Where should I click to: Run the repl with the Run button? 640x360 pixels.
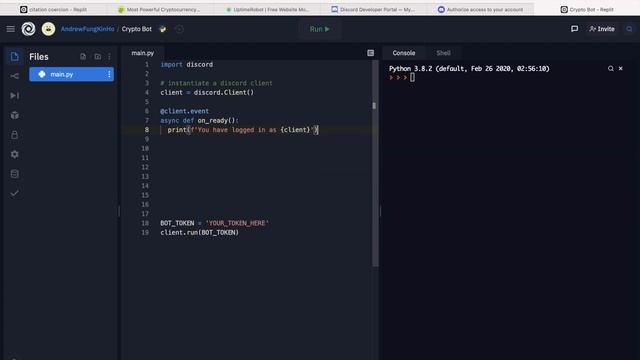pyautogui.click(x=320, y=29)
